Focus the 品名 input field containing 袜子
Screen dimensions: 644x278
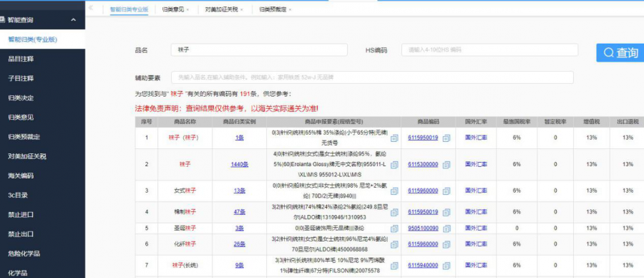259,49
